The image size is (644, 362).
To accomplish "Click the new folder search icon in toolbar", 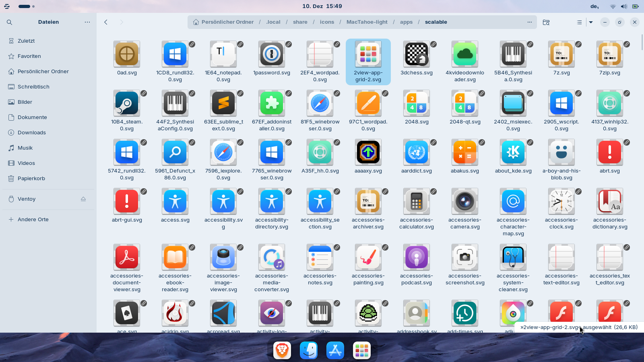I will [546, 22].
